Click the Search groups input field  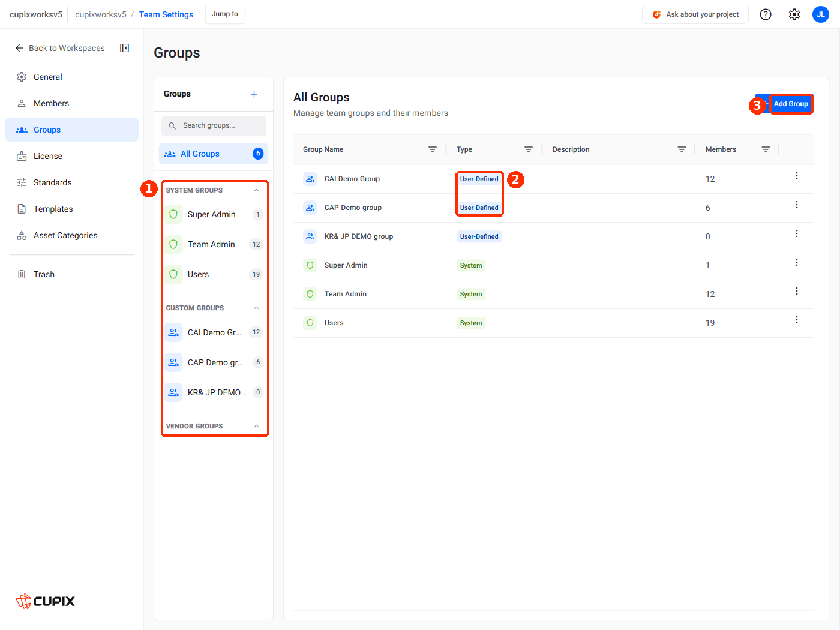click(x=214, y=126)
